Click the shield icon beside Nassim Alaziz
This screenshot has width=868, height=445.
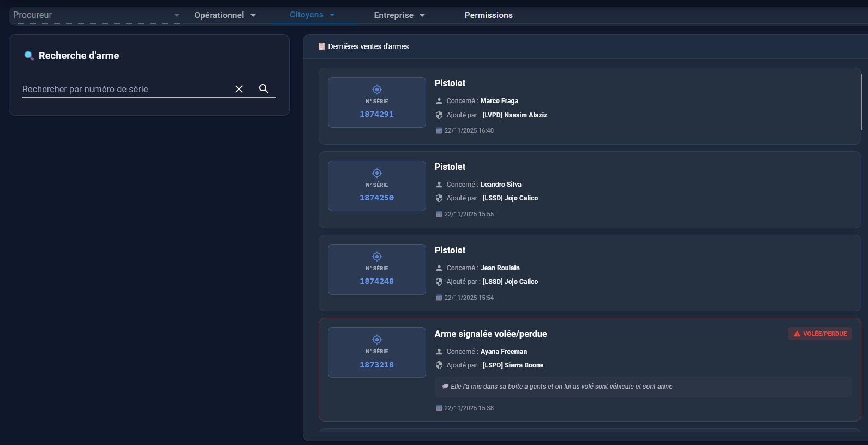click(x=439, y=115)
